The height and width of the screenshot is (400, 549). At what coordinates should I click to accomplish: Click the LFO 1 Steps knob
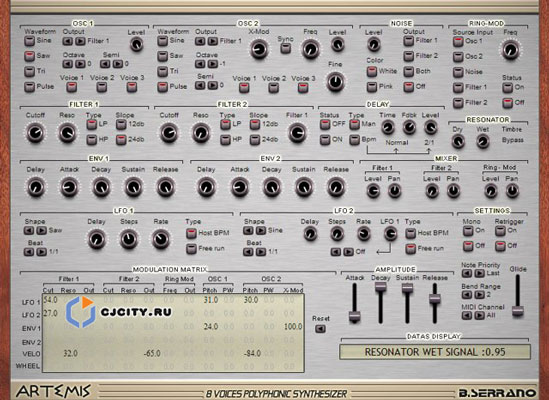[129, 239]
